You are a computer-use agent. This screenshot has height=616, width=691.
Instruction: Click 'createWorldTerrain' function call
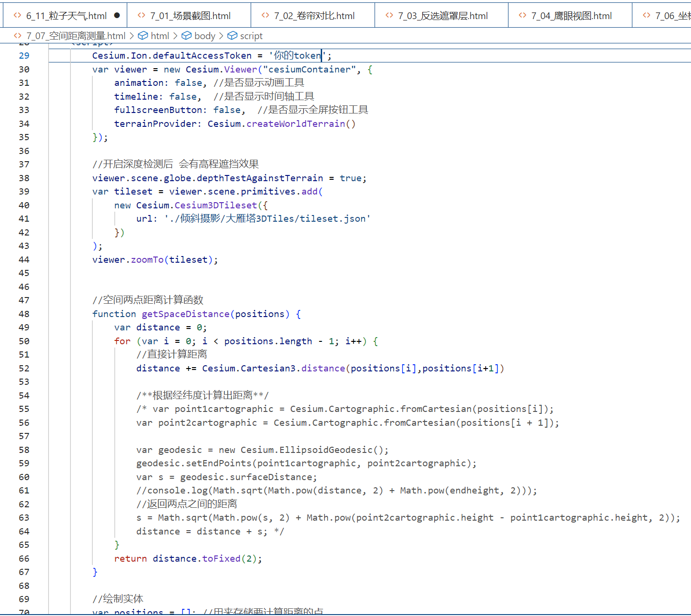295,123
